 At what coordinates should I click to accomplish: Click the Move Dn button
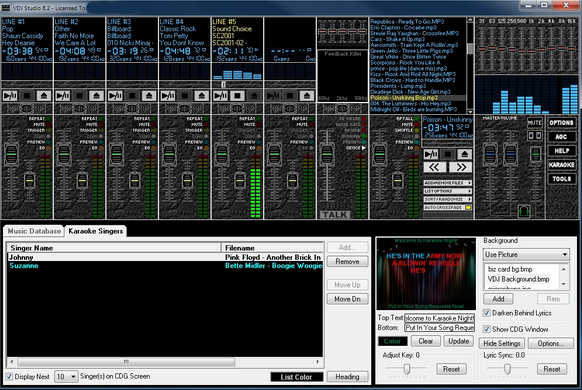click(x=347, y=299)
